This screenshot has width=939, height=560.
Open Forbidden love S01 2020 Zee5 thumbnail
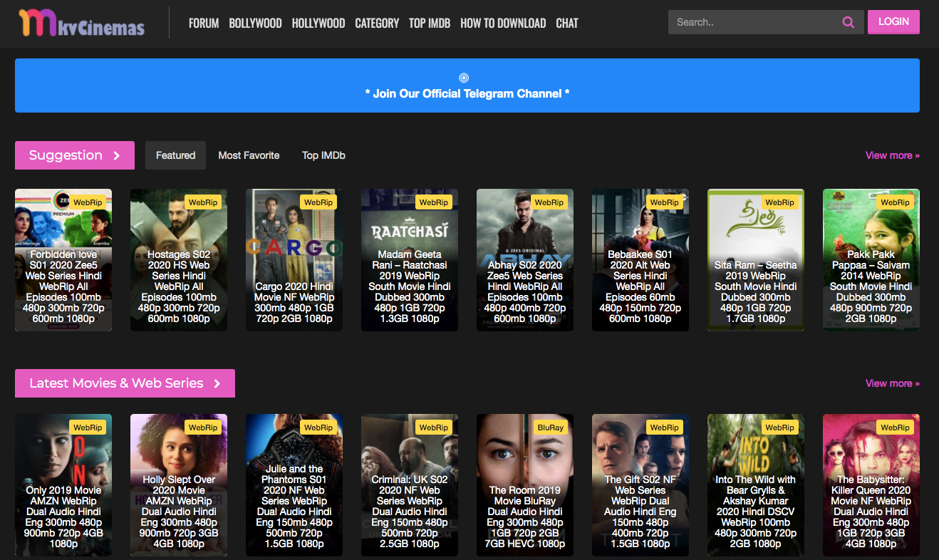coord(63,260)
